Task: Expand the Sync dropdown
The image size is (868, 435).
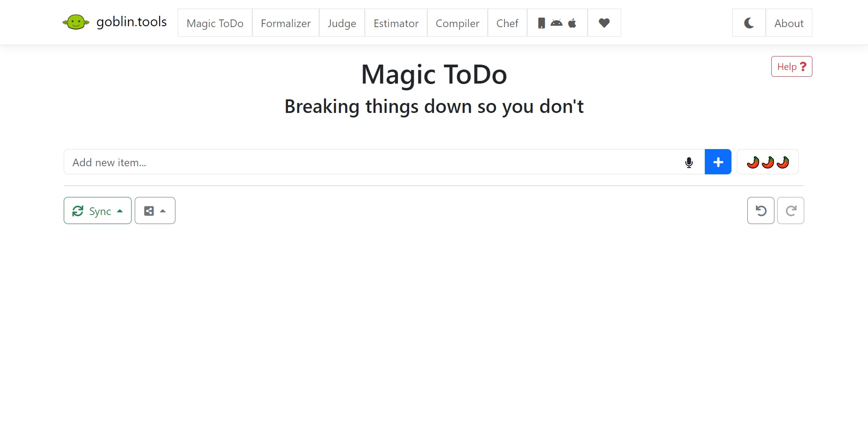Action: 98,210
